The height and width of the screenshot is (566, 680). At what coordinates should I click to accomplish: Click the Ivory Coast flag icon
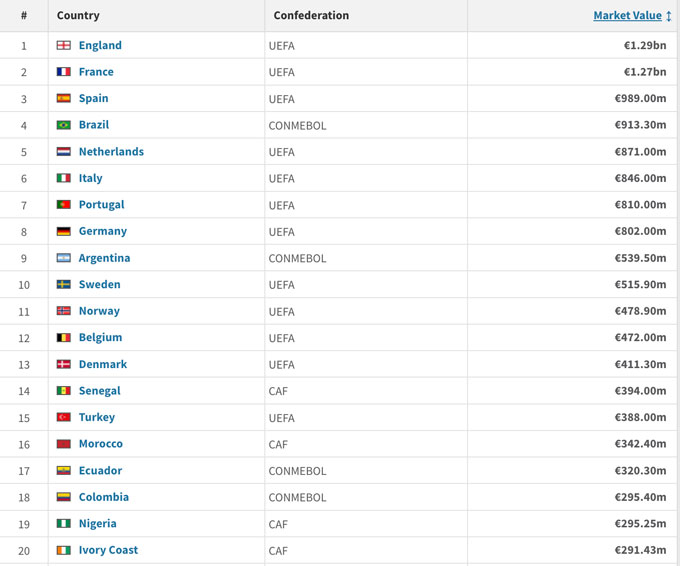point(64,550)
